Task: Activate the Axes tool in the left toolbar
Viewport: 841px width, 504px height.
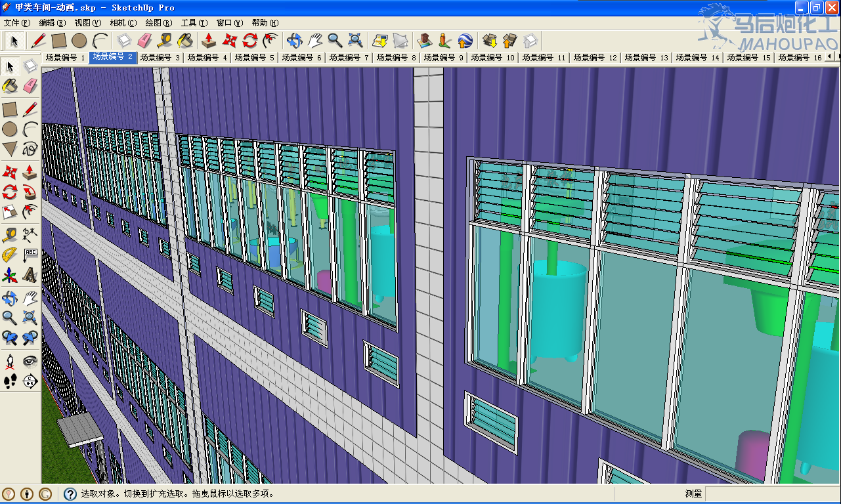Action: coord(10,274)
